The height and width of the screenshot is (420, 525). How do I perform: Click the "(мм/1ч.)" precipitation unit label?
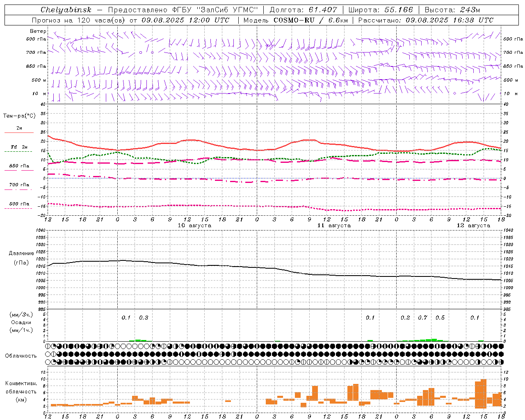21,330
